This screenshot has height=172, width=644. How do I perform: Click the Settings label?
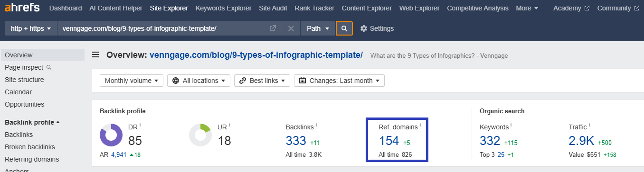point(382,28)
